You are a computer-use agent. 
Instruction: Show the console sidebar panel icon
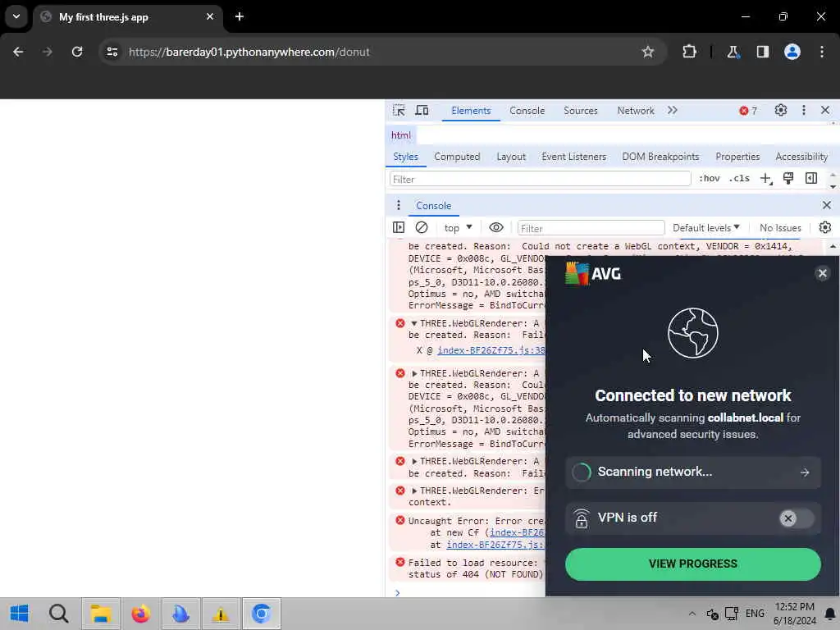pyautogui.click(x=399, y=228)
